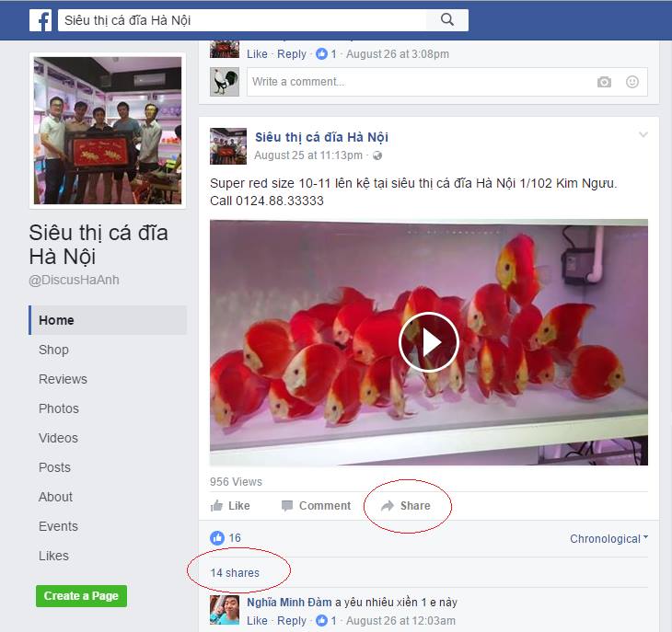Like the comment dated August 26 at 3:08pm
672x632 pixels.
point(257,54)
